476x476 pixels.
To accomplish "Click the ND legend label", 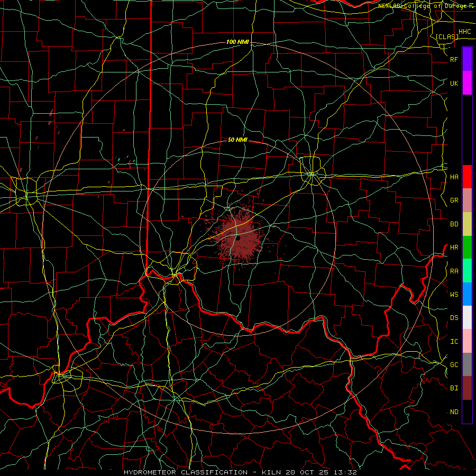I will pyautogui.click(x=454, y=412).
